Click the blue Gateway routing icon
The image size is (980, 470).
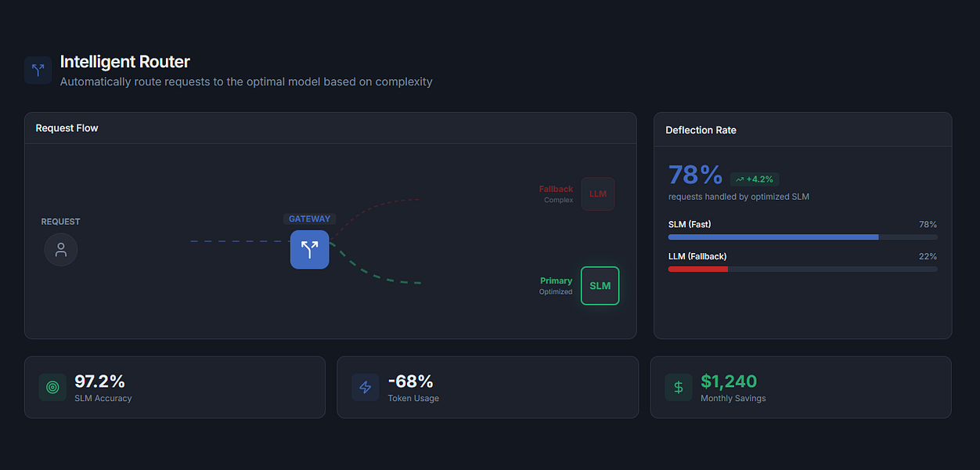[310, 249]
